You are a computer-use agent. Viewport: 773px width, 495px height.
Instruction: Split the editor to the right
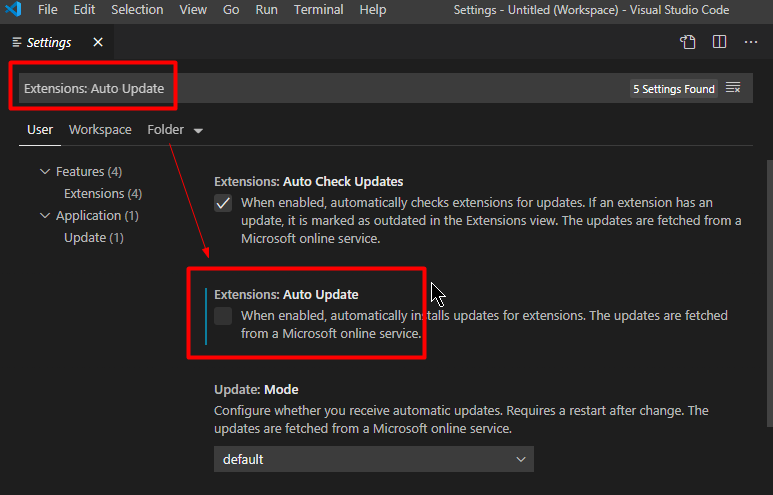(x=719, y=42)
